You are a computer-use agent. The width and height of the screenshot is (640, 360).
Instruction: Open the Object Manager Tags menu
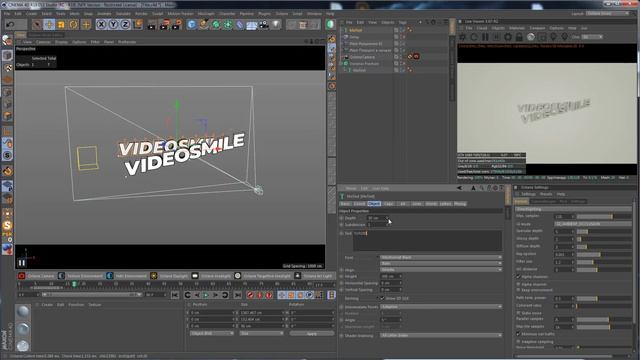click(402, 22)
